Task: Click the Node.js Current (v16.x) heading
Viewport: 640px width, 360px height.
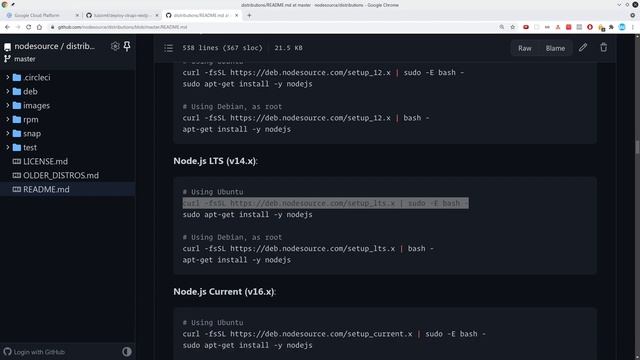Action: pos(224,291)
